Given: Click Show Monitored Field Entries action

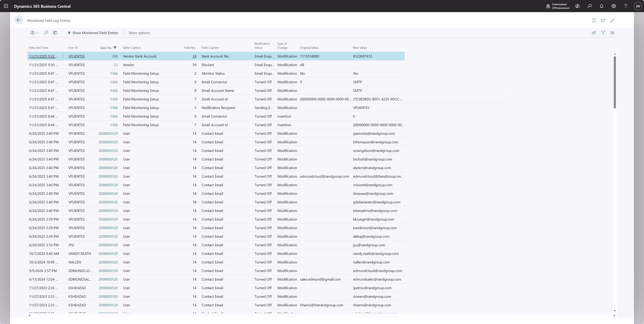Looking at the screenshot, I should pyautogui.click(x=93, y=33).
